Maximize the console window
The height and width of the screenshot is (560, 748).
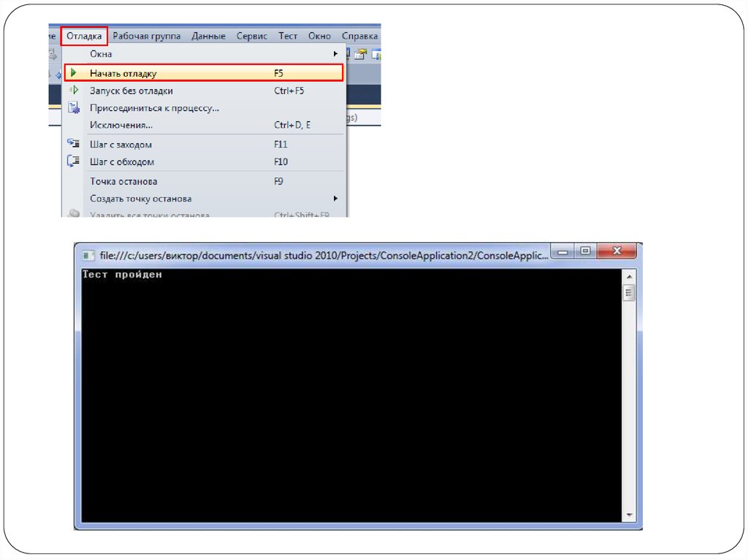(x=584, y=251)
